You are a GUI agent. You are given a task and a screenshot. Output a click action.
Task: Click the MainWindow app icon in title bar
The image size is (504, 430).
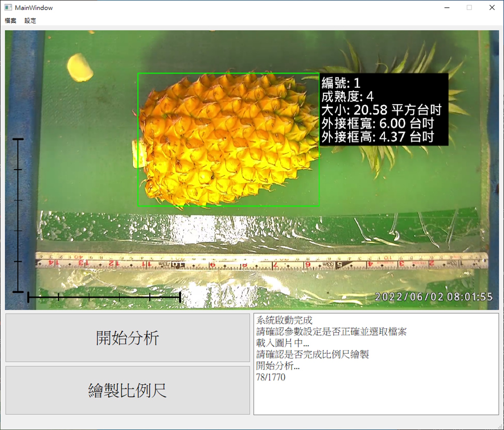coord(8,7)
